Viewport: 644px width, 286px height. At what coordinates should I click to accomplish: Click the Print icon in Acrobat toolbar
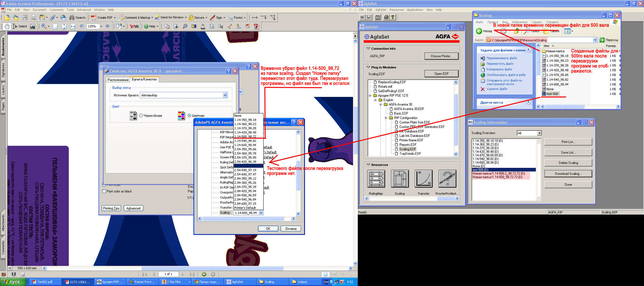33,18
